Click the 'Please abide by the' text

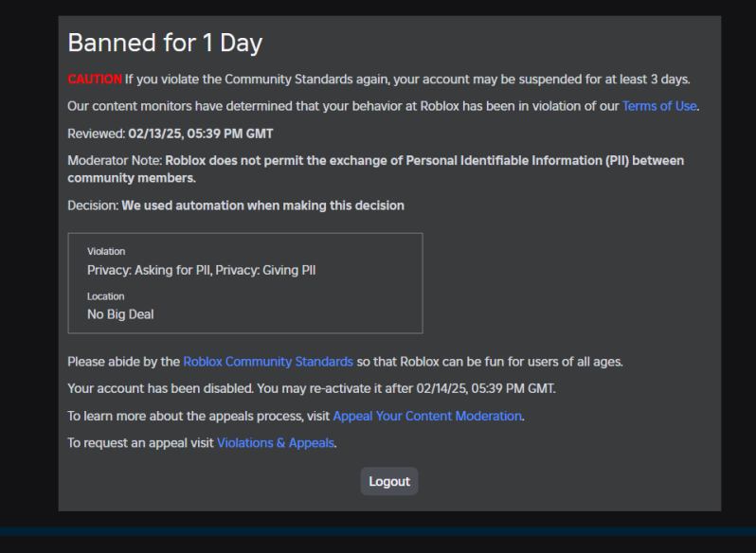click(x=123, y=362)
